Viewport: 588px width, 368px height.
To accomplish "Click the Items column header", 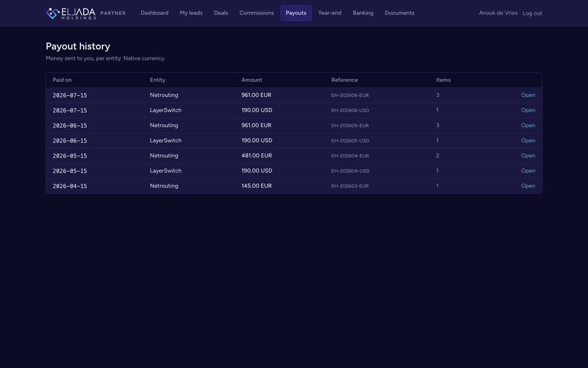I will click(443, 80).
